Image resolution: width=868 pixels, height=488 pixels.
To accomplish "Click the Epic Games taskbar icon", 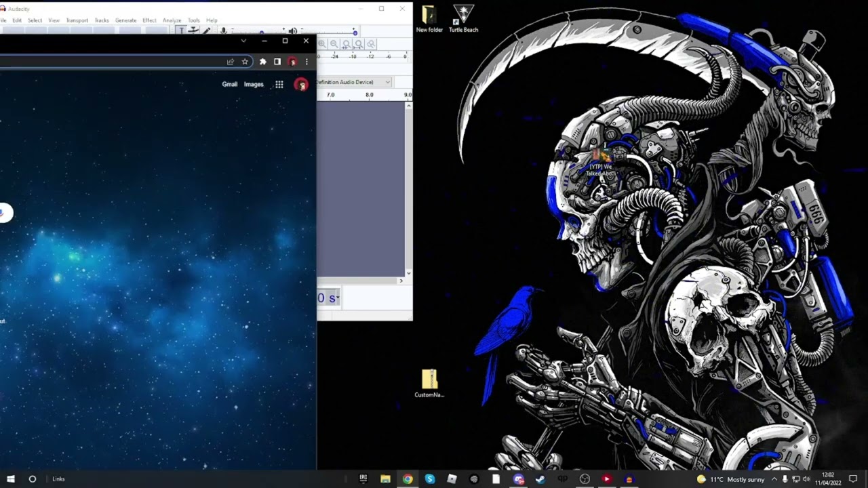I will pos(363,479).
